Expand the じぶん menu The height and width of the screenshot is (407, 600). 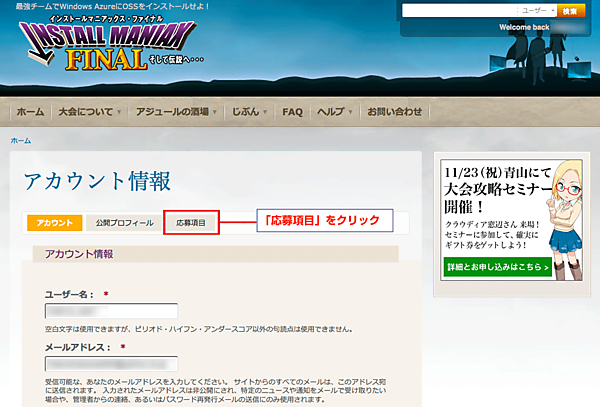(x=249, y=112)
